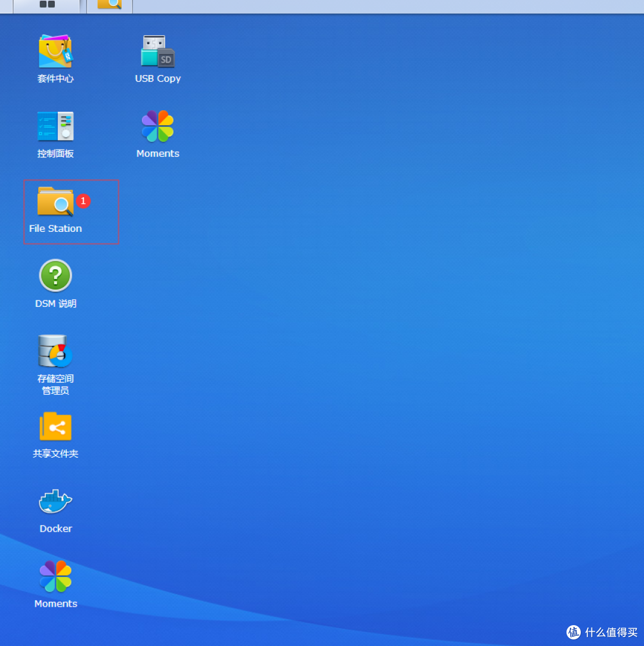Click the main menu grid button in taskbar
This screenshot has height=646, width=644.
(x=47, y=5)
